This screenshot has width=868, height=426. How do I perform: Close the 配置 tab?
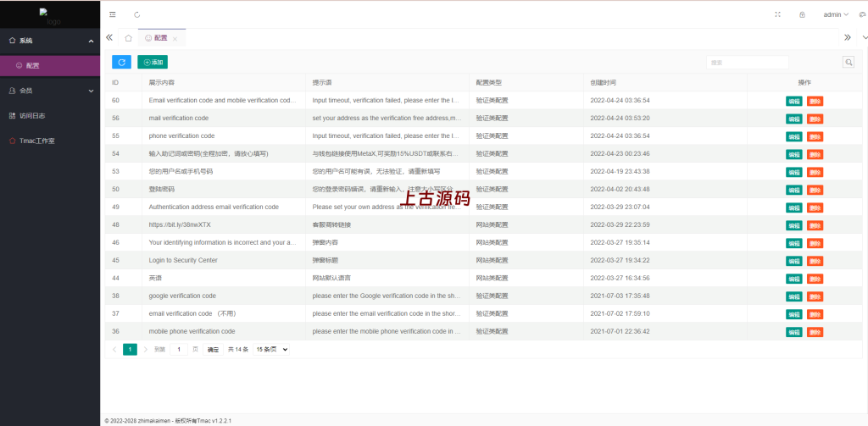tap(175, 39)
